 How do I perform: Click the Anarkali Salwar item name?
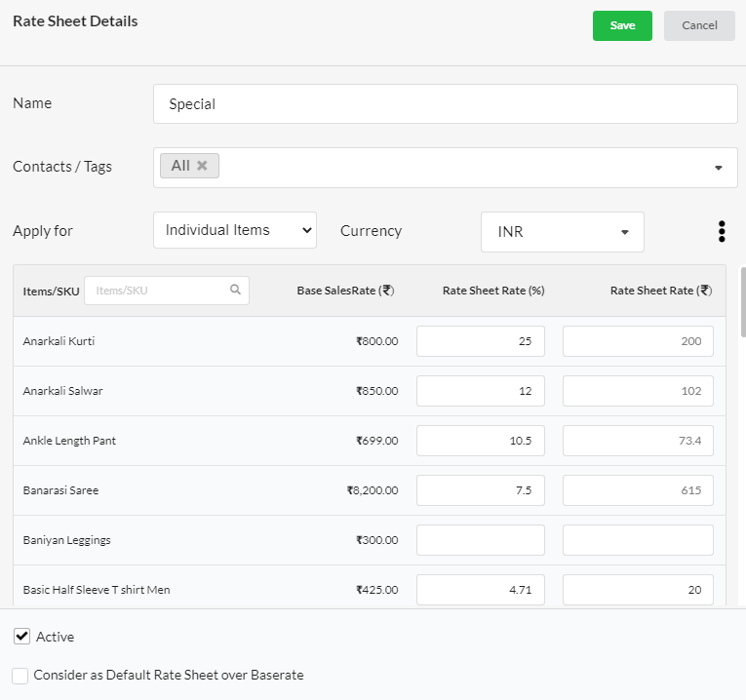pos(62,391)
